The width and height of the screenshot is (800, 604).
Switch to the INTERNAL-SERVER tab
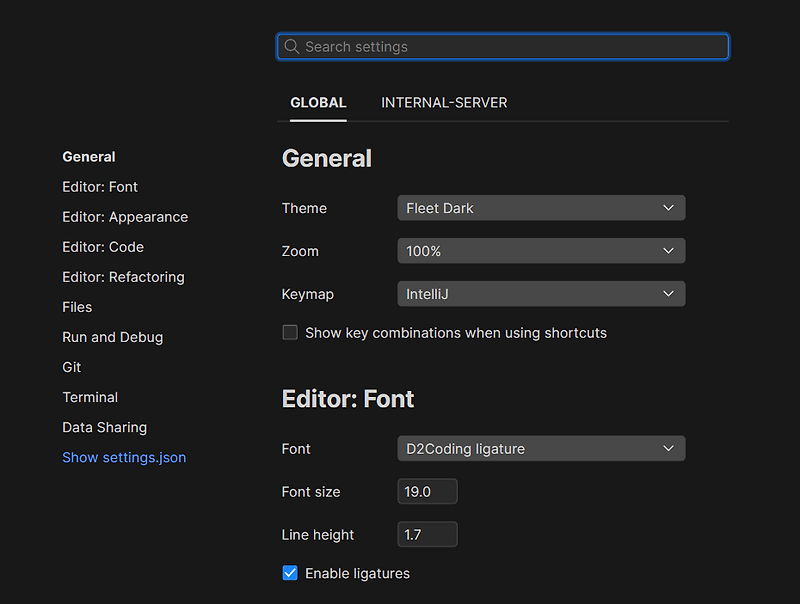click(444, 103)
